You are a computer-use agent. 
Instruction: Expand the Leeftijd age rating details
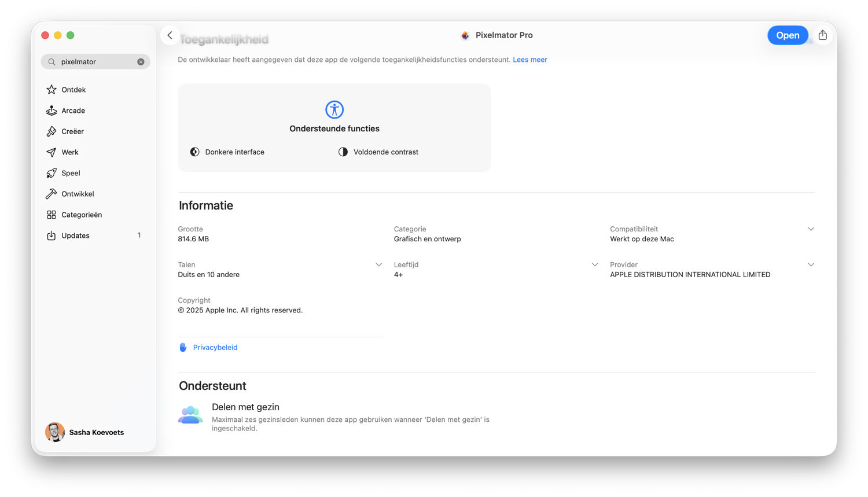(x=595, y=265)
